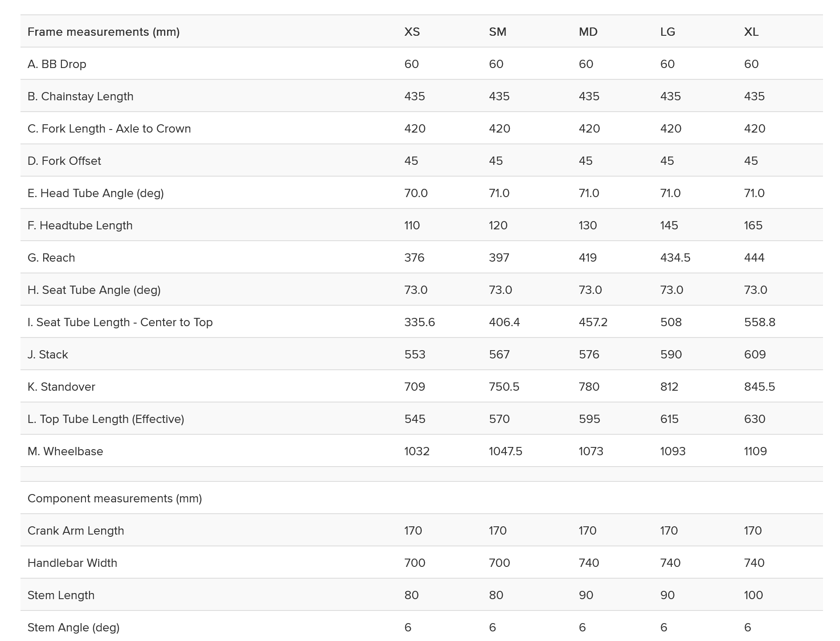840x641 pixels.
Task: Click the 'B. Chainstay Length' row label
Action: tap(80, 96)
